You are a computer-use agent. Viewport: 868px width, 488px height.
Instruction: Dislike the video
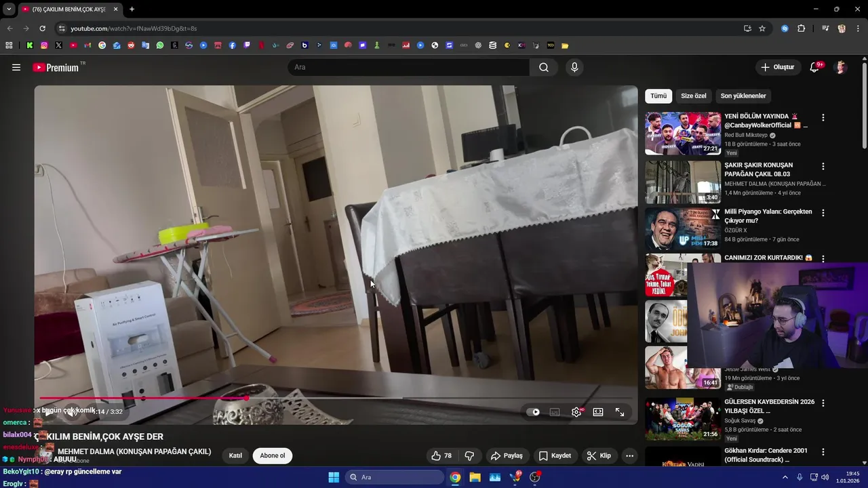469,455
